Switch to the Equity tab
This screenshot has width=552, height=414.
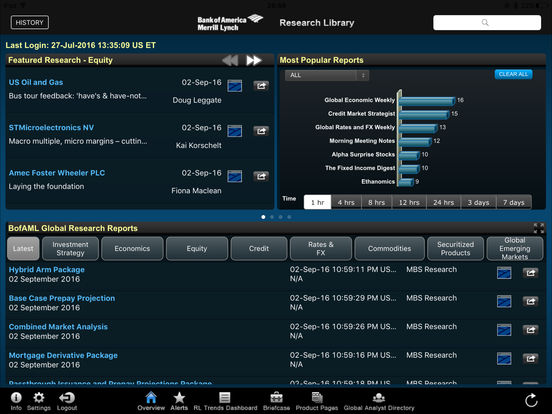tap(197, 249)
